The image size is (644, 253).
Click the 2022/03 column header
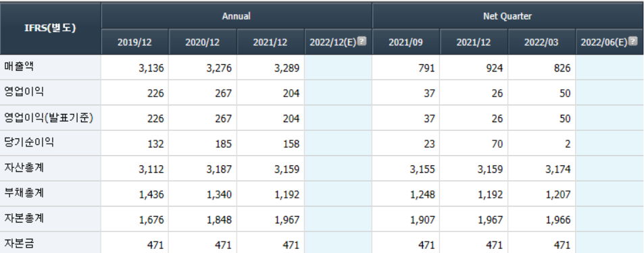pos(541,43)
